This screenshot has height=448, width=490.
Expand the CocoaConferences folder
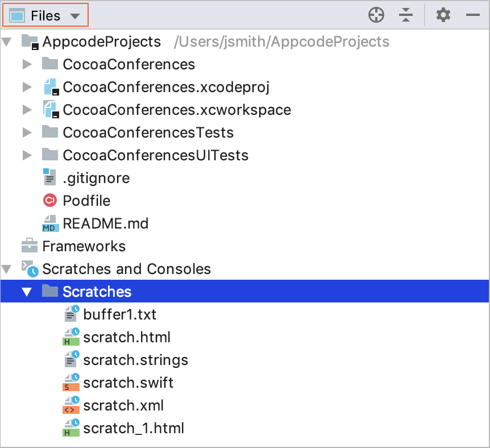27,64
